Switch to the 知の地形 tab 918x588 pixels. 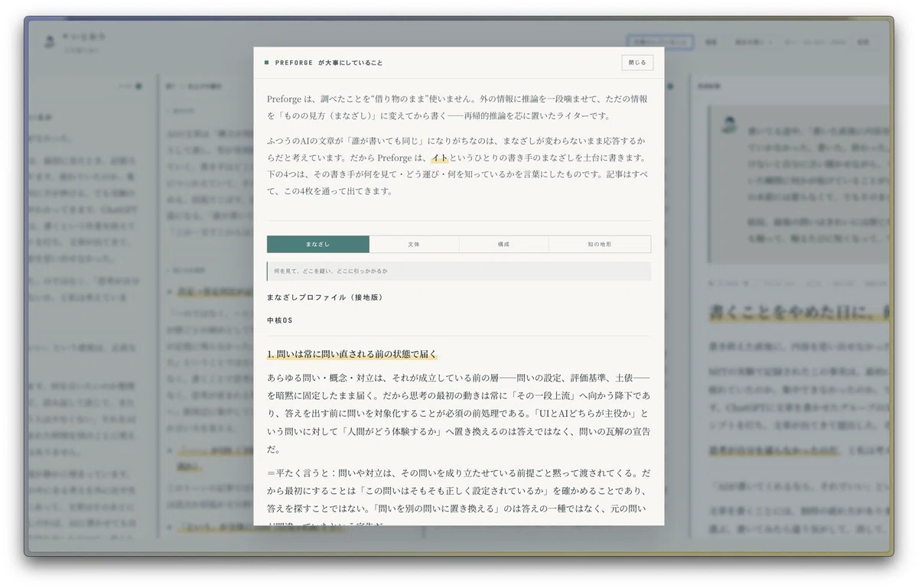600,244
